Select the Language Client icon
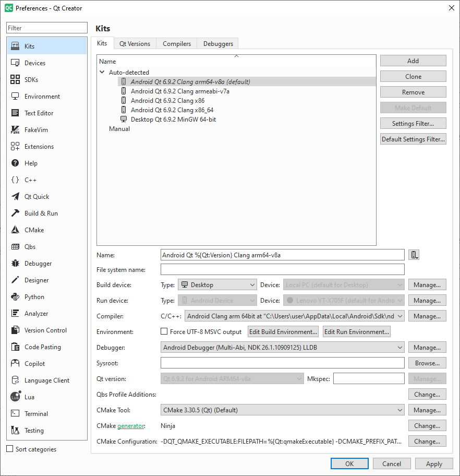This screenshot has height=476, width=460. click(15, 380)
